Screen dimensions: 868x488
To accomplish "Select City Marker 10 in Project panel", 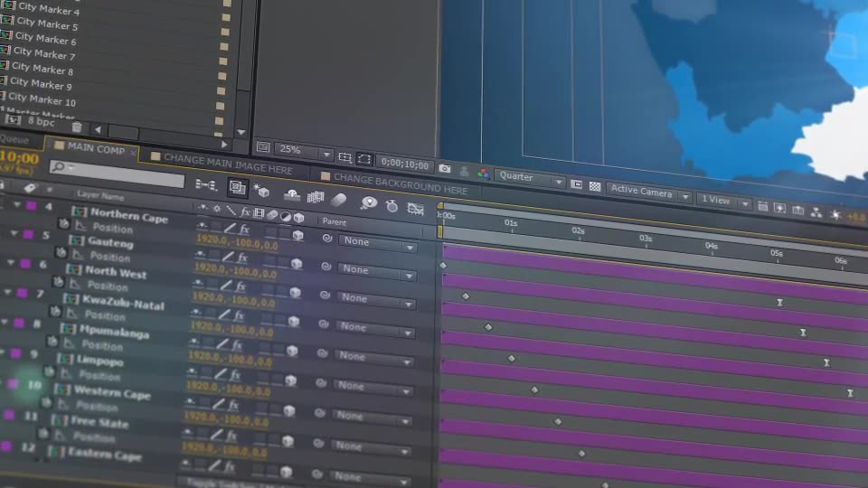I will click(42, 99).
